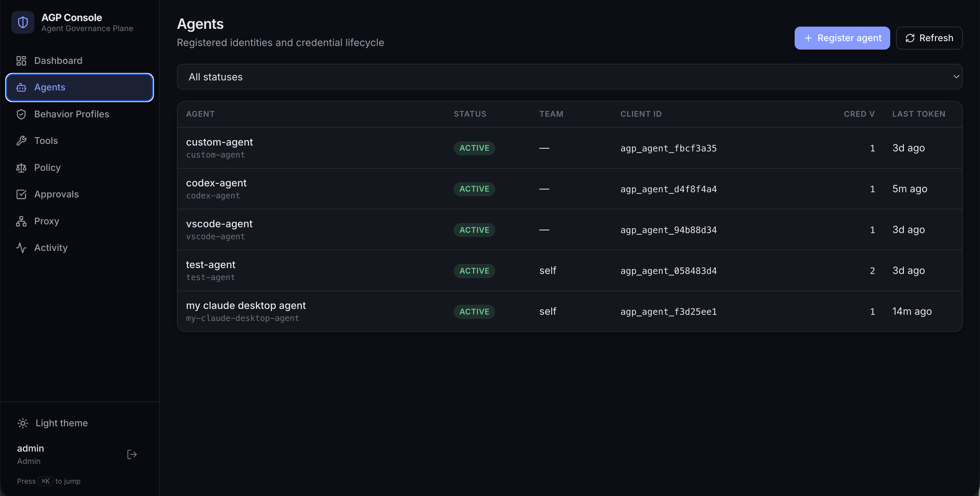
Task: Open the All statuses dropdown
Action: [x=569, y=77]
